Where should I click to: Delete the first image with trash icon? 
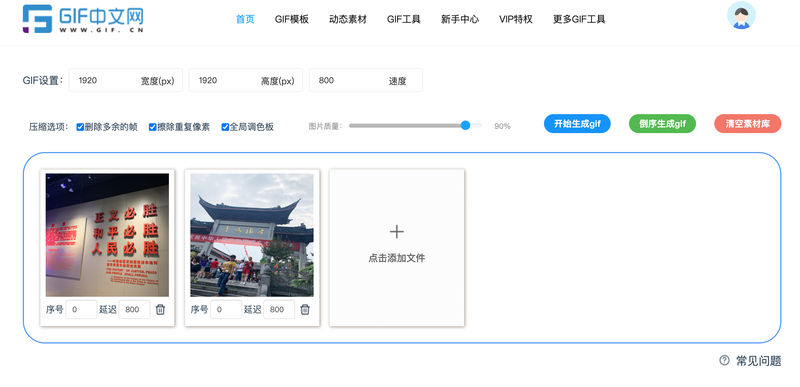160,309
